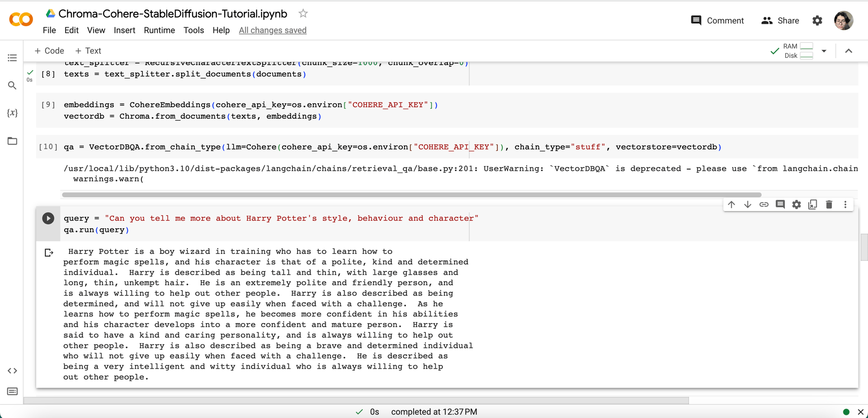The width and height of the screenshot is (868, 418).
Task: Select cell 10 with VectorDBQA code
Action: (x=447, y=147)
